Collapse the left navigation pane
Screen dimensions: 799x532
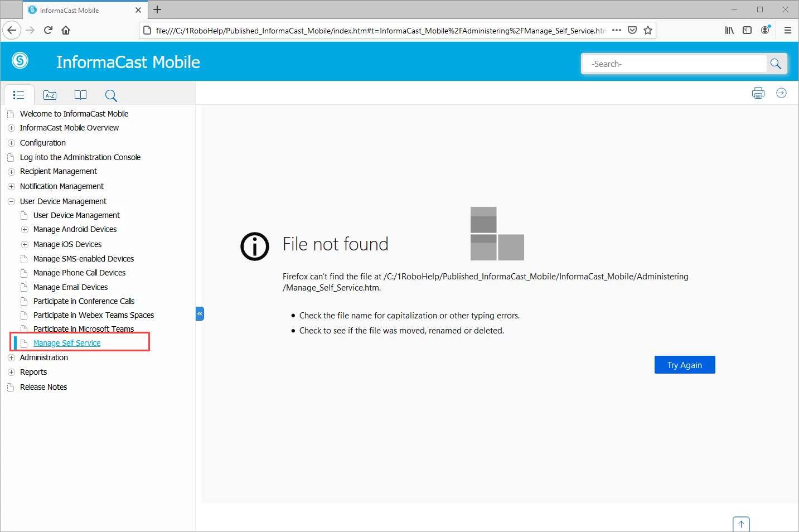(x=200, y=313)
